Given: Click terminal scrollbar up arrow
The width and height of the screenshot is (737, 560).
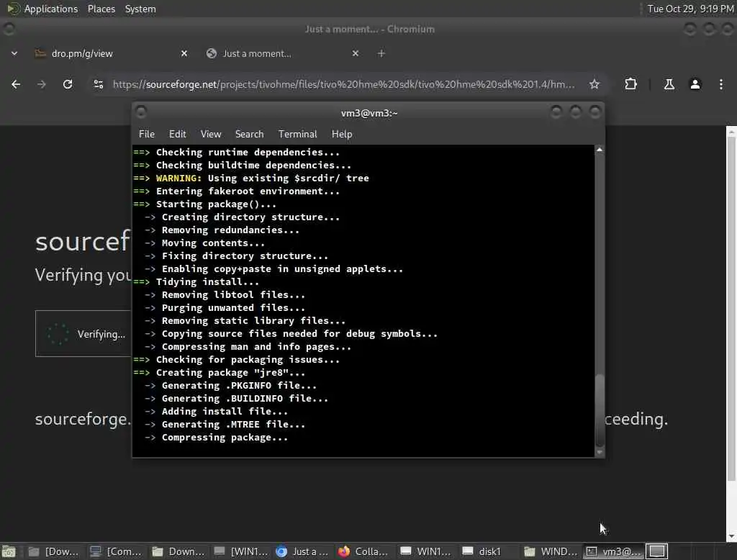Looking at the screenshot, I should (600, 150).
